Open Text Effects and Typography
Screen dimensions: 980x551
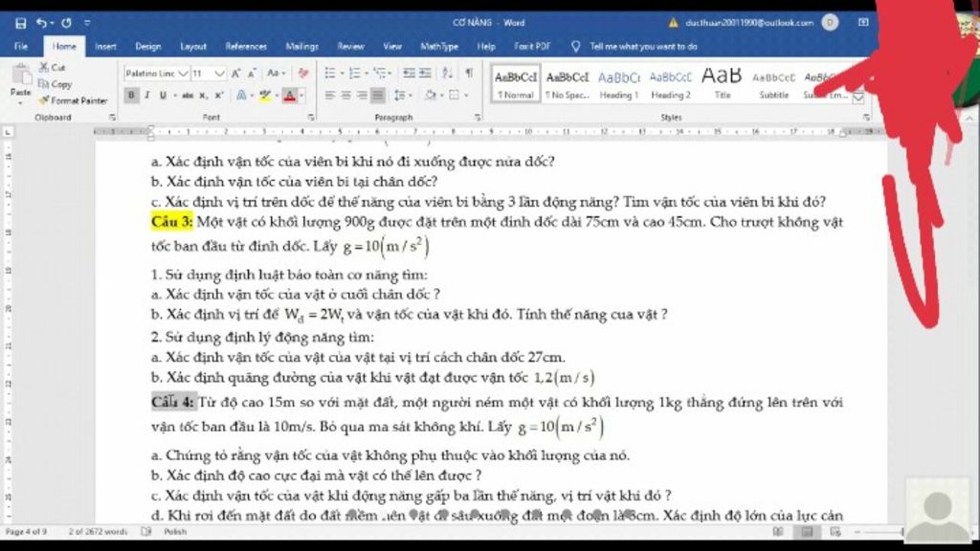click(241, 96)
